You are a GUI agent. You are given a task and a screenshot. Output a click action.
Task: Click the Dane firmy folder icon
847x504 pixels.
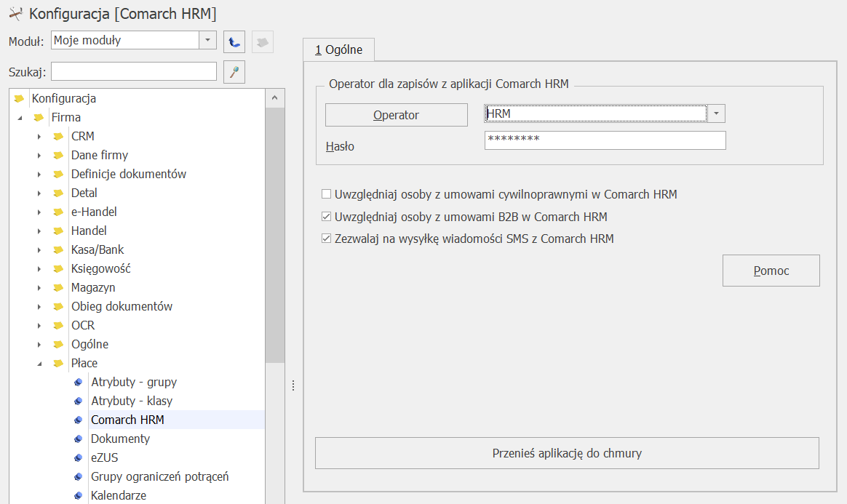(x=58, y=156)
